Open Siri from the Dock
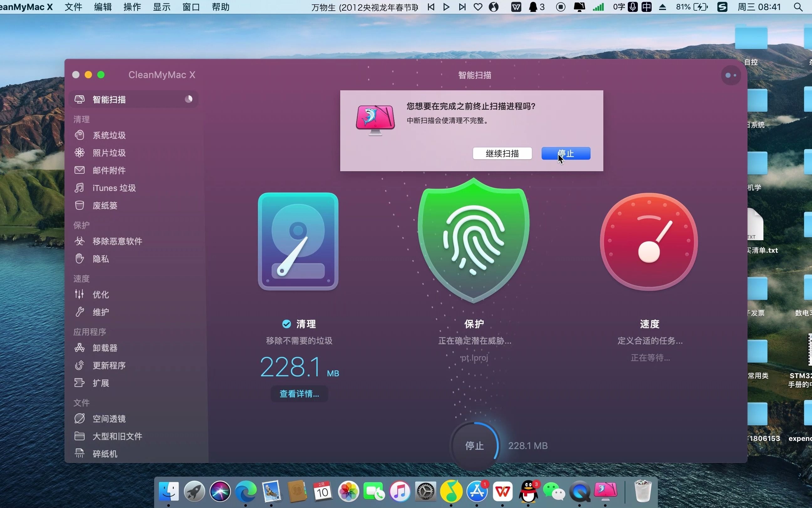The width and height of the screenshot is (812, 508). 220,491
